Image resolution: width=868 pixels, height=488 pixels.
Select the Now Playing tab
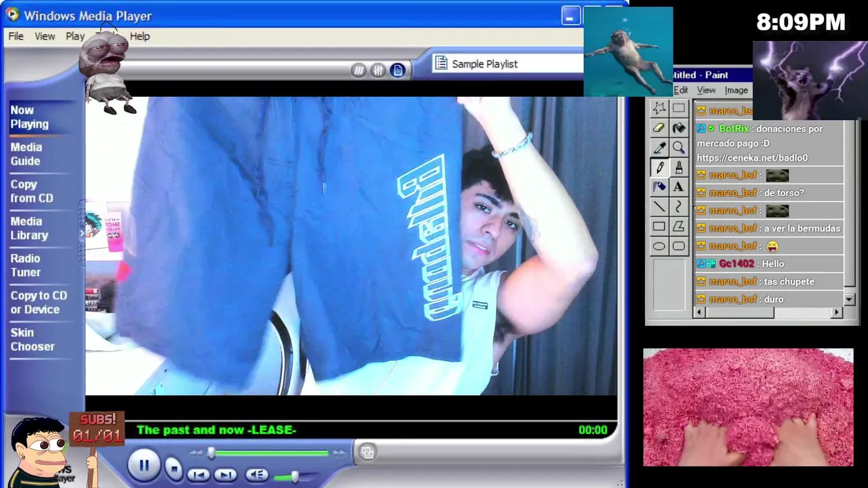29,117
